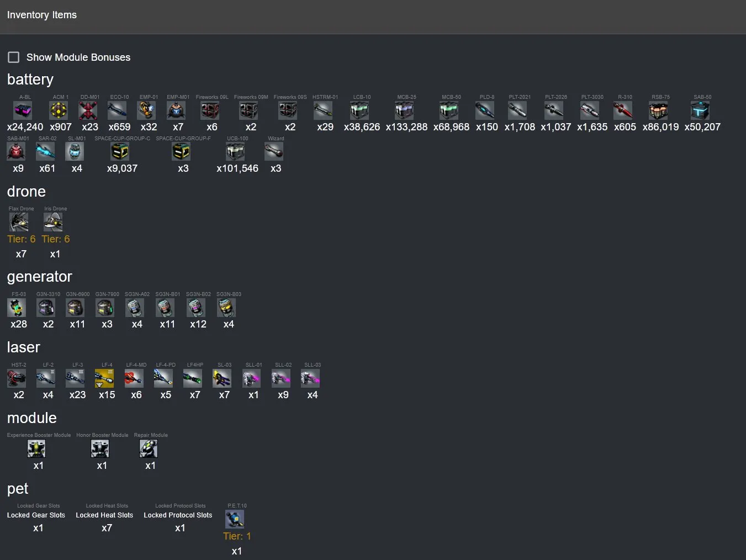Image resolution: width=746 pixels, height=560 pixels.
Task: Click the SG3N-B02 shield generator icon
Action: [x=196, y=308]
